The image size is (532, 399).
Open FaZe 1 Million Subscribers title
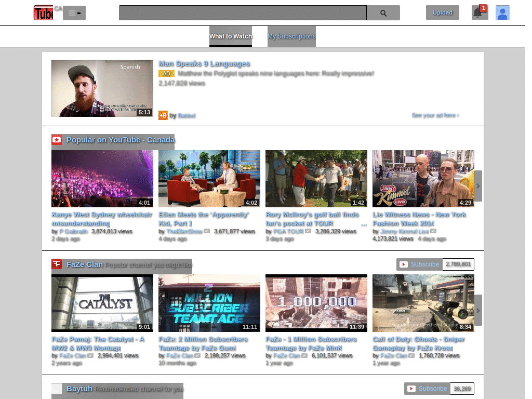[311, 343]
